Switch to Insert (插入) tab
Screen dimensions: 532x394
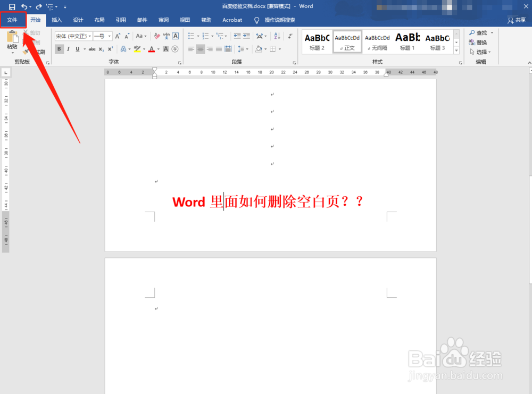[x=57, y=20]
